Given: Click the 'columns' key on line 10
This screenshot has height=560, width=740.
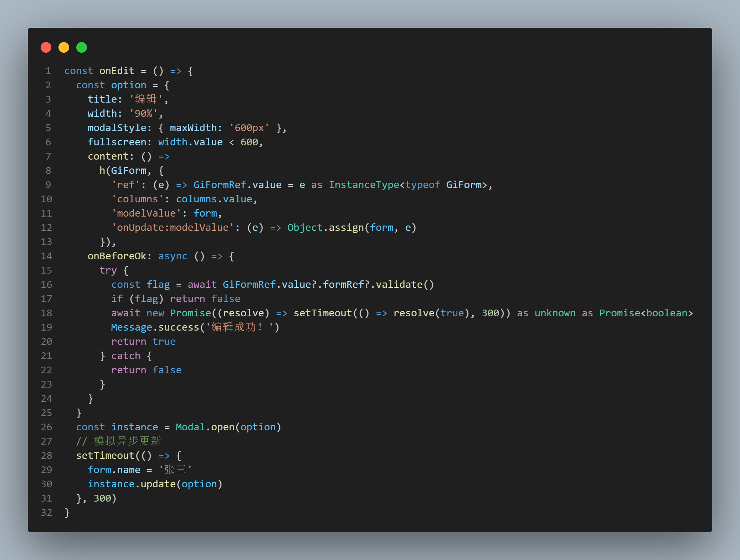Looking at the screenshot, I should pos(138,199).
